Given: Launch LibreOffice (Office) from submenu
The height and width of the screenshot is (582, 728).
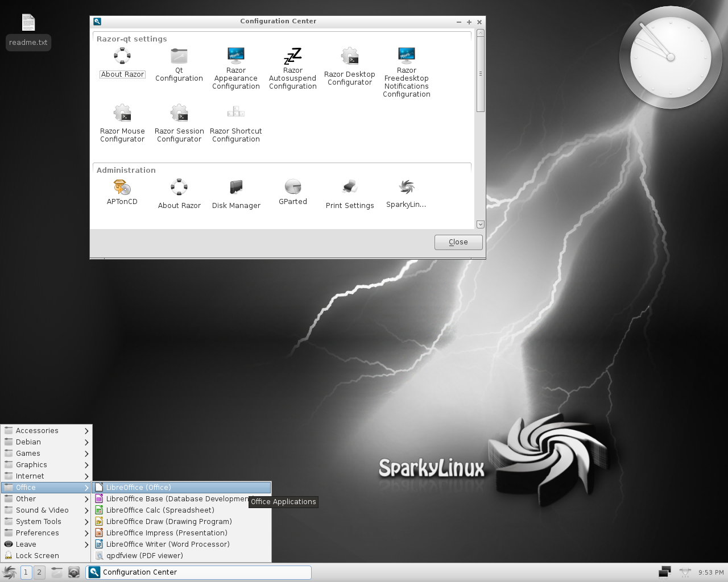Looking at the screenshot, I should point(181,488).
